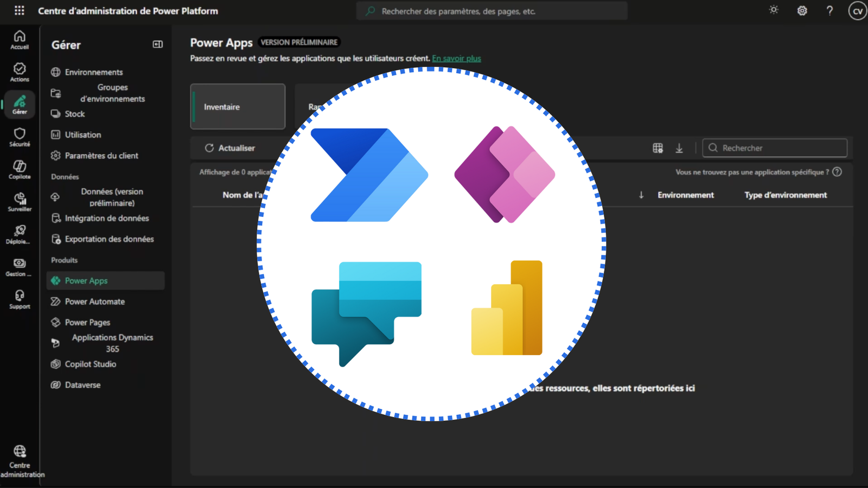
Task: Click the En savoir plus link
Action: [x=456, y=58]
